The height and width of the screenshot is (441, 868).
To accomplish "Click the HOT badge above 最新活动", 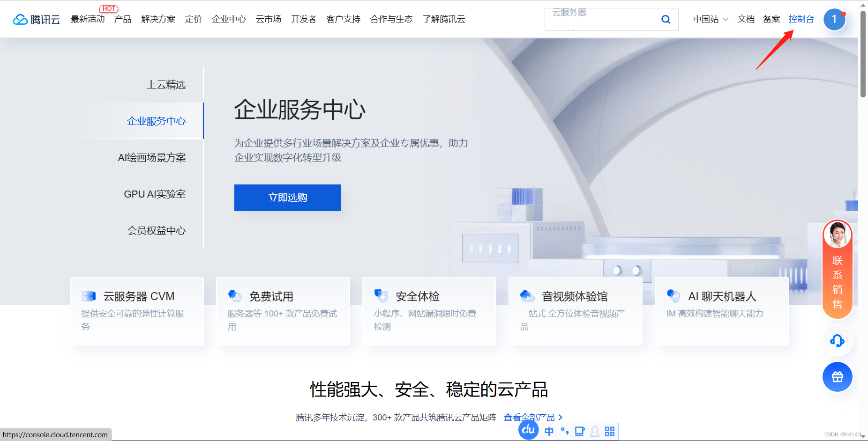I will coord(109,8).
